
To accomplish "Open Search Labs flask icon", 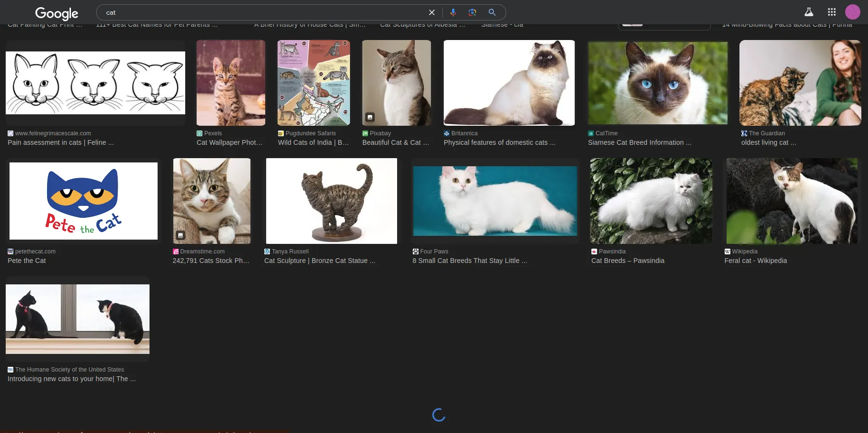I will [808, 12].
